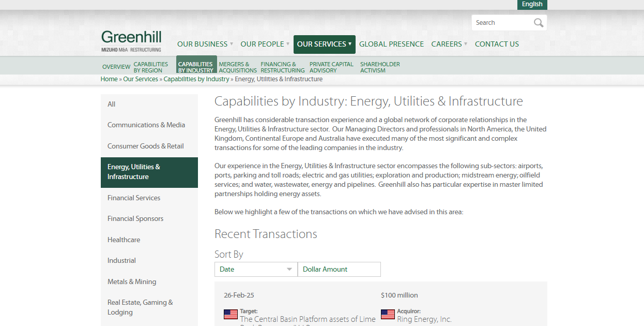Click the US flag icon next to Target
The image size is (644, 326).
coord(231,314)
